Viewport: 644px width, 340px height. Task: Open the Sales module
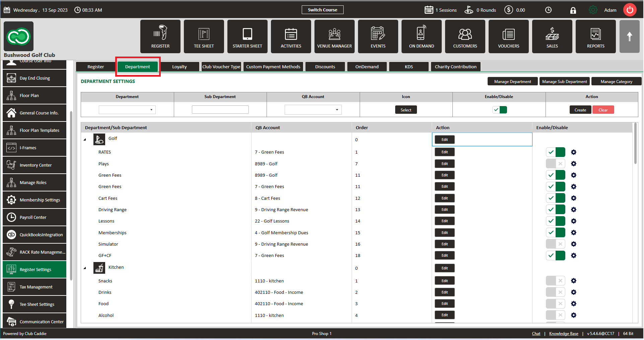[552, 36]
